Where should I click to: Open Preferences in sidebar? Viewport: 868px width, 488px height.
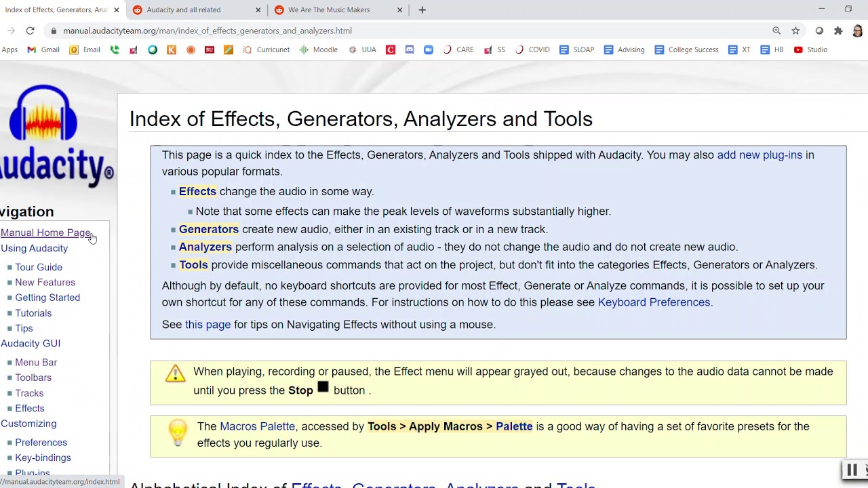point(41,443)
